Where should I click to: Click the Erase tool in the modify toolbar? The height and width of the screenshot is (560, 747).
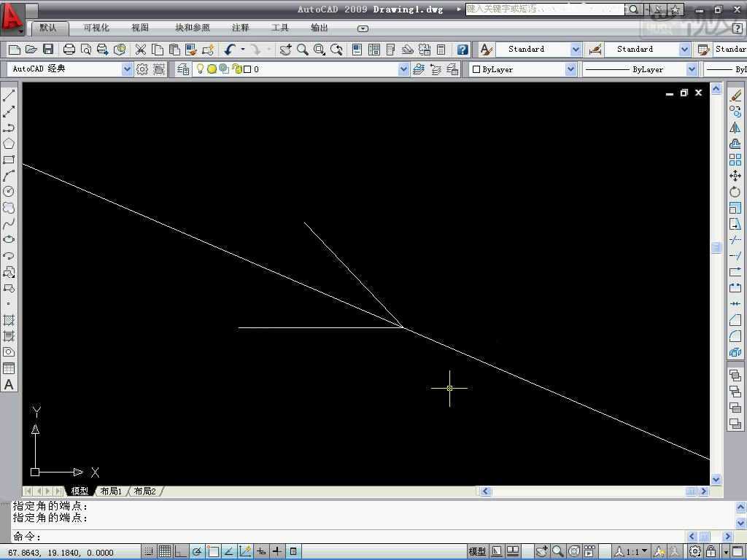click(735, 96)
